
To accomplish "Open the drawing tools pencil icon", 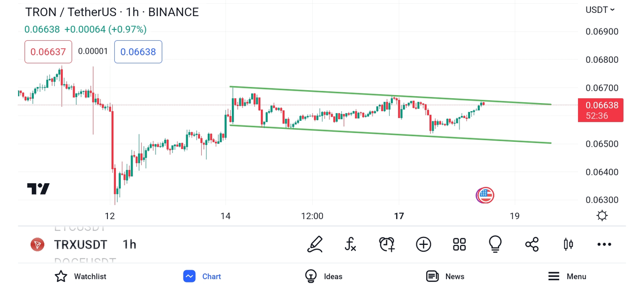I will click(x=315, y=244).
